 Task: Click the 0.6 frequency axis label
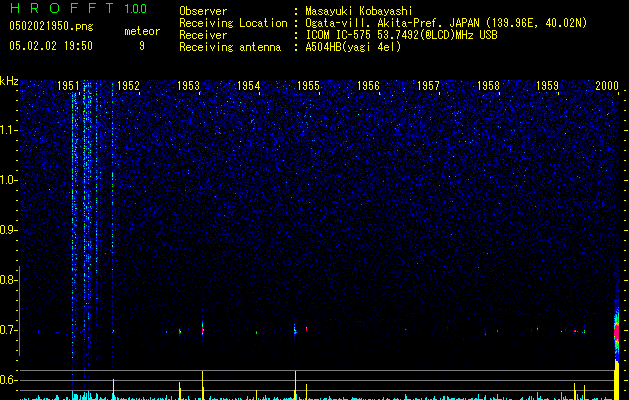[x=8, y=380]
